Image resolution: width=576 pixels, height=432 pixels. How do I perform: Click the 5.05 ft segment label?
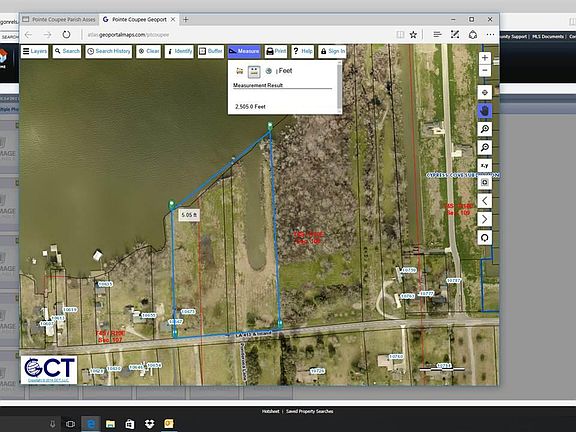189,215
